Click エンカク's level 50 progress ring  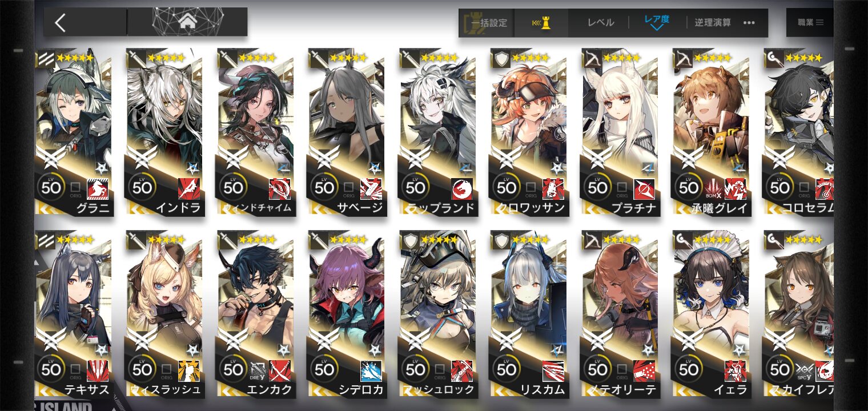[x=233, y=369]
